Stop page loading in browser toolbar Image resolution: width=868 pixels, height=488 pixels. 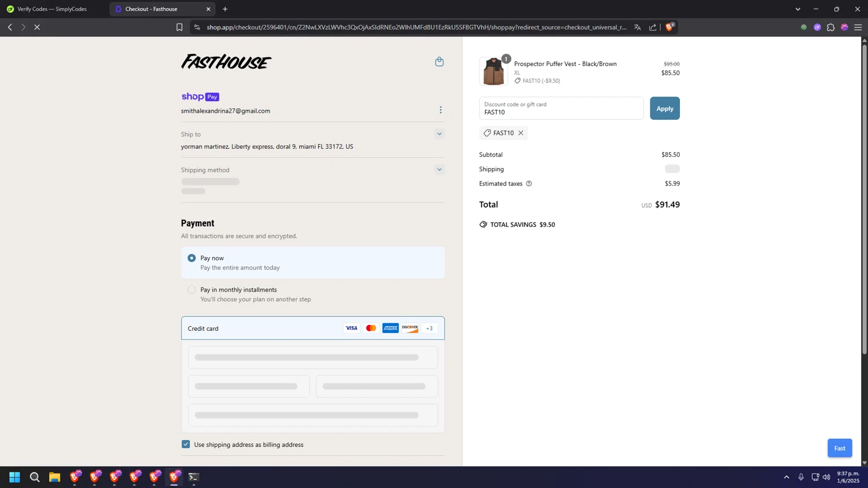[x=37, y=27]
